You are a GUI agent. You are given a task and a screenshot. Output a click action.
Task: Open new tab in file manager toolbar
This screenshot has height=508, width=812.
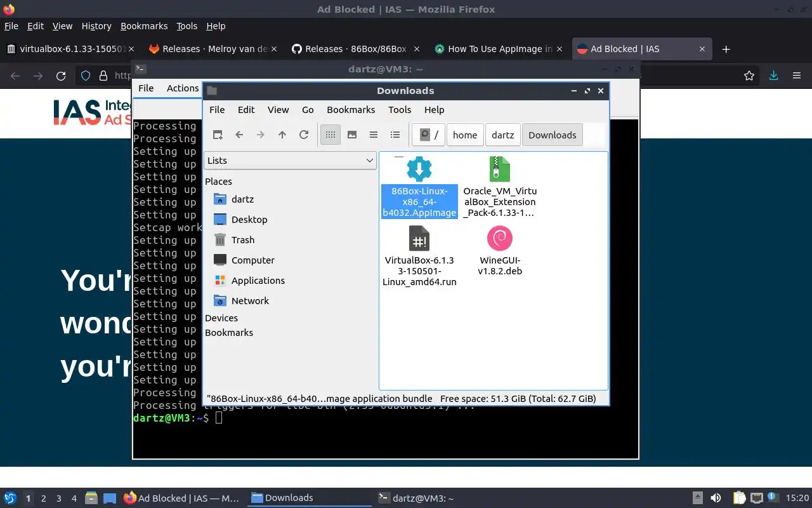tap(218, 135)
